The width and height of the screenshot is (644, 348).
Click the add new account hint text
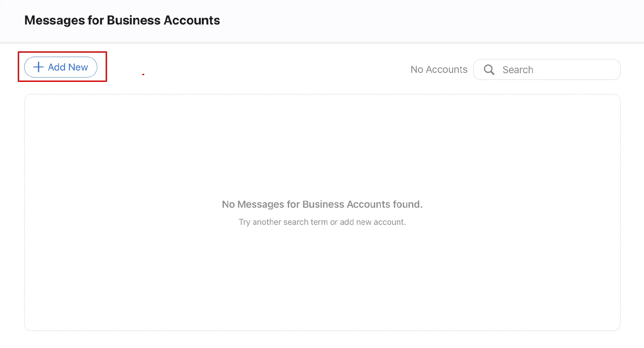[373, 222]
